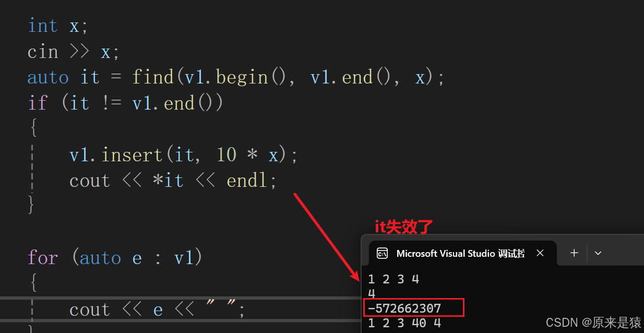This screenshot has width=644, height=333.
Task: Click the line 'cin >> x;'
Action: coord(74,52)
